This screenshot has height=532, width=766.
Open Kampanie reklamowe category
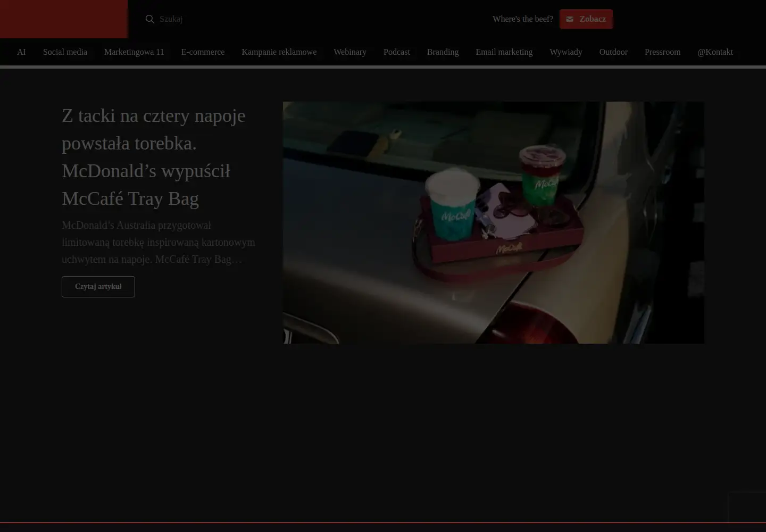click(x=279, y=52)
